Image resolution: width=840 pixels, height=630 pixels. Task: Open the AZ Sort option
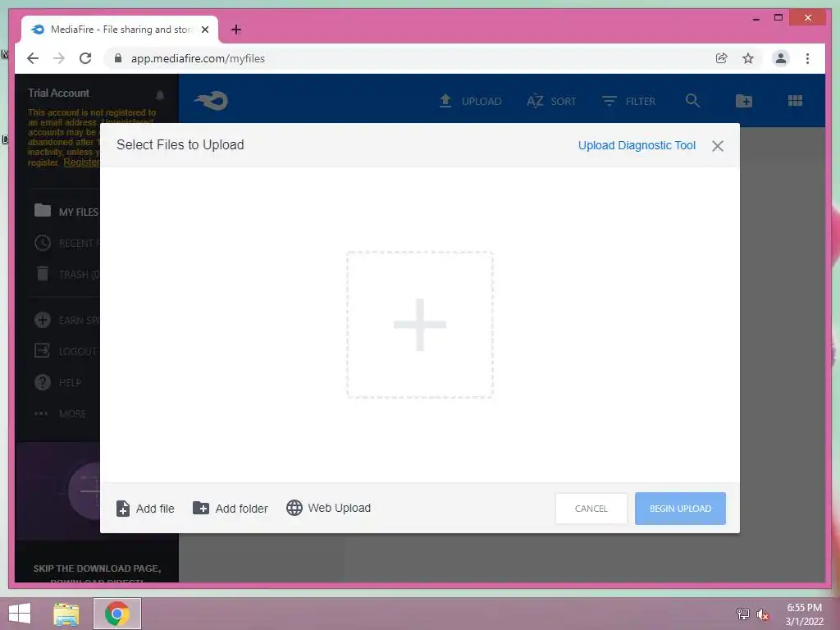click(551, 101)
